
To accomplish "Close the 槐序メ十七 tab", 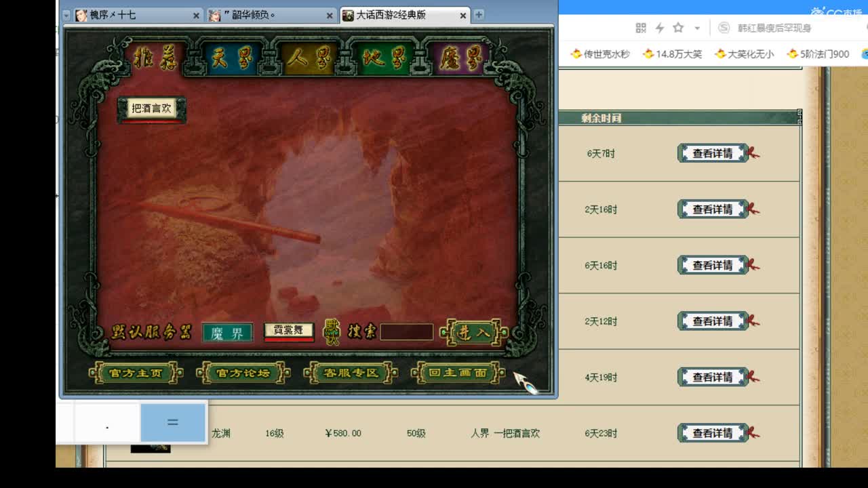I will click(x=196, y=16).
